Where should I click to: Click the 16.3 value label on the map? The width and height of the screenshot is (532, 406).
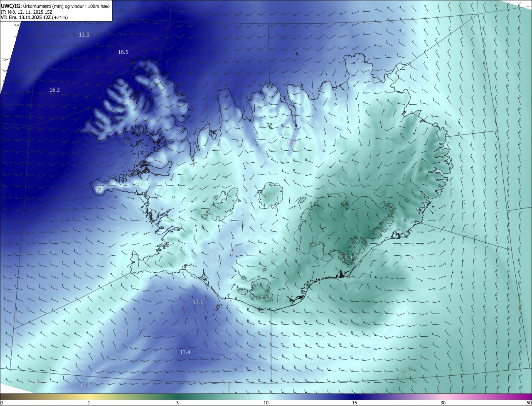pyautogui.click(x=54, y=90)
